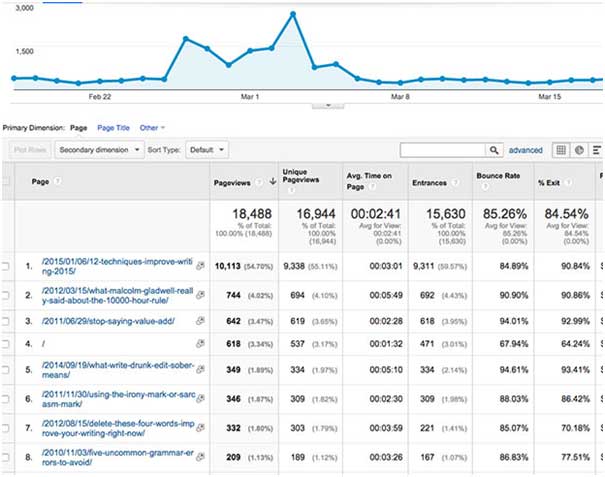Select Page Title primary dimension
Screen dimensions: 605x477
(x=113, y=128)
